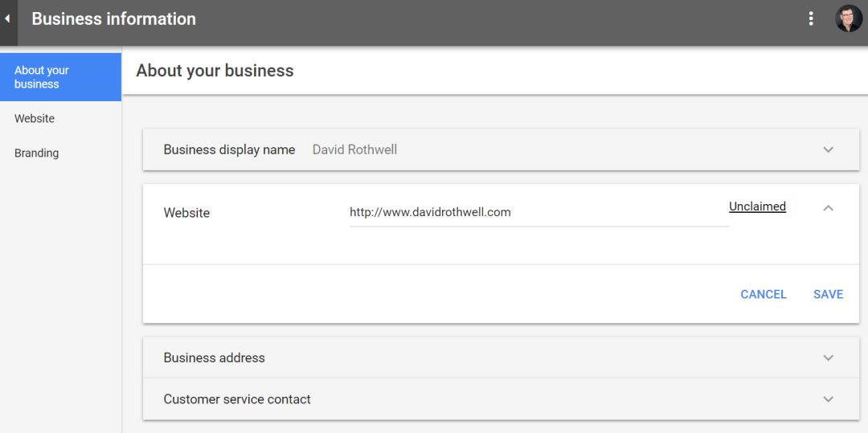Select the About your business tab
868x433 pixels.
[60, 77]
